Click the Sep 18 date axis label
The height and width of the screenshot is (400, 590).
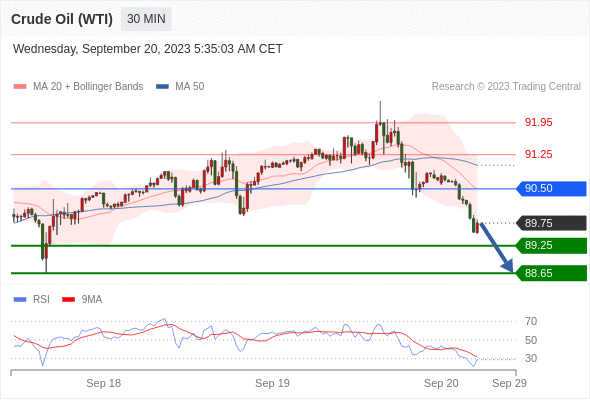coord(103,383)
